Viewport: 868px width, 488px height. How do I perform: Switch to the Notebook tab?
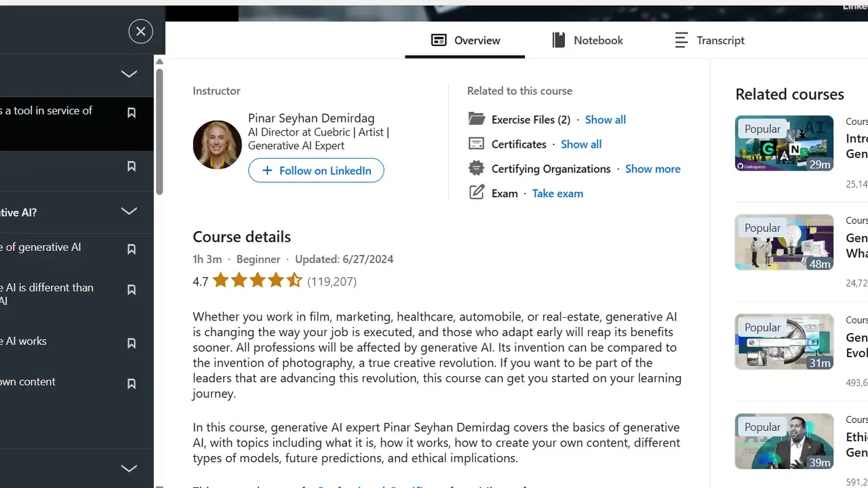pyautogui.click(x=587, y=40)
